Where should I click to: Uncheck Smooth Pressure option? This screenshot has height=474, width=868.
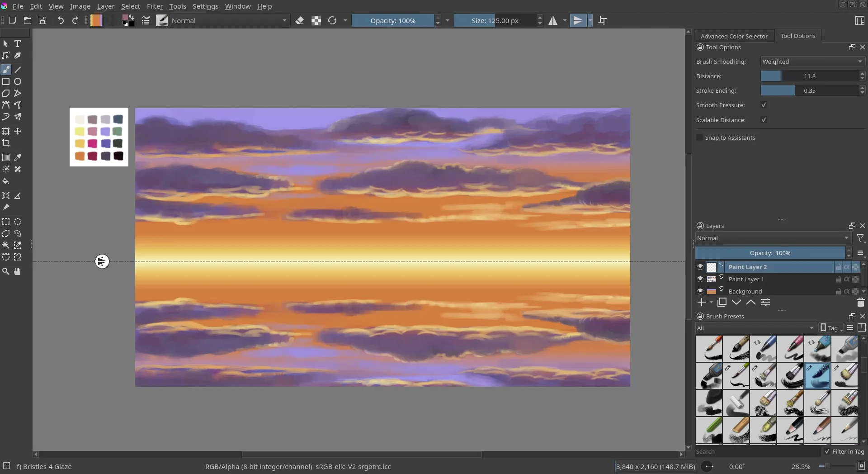[764, 105]
